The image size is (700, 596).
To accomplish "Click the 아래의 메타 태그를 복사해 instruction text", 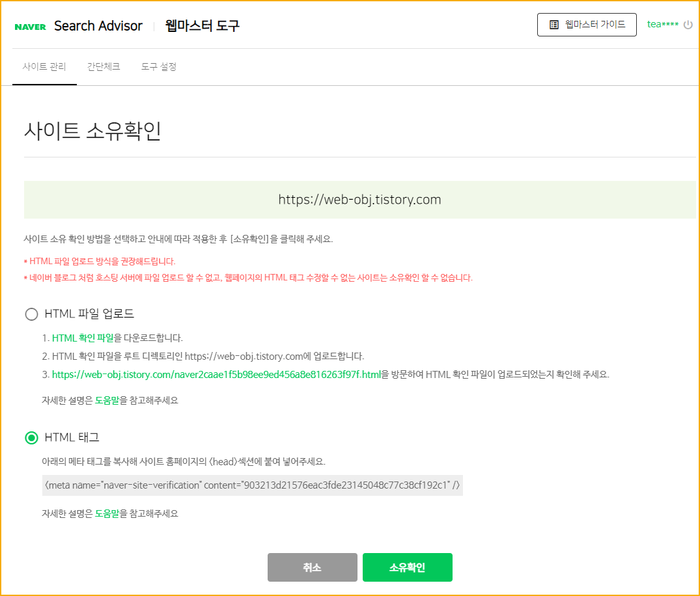I will pos(184,461).
